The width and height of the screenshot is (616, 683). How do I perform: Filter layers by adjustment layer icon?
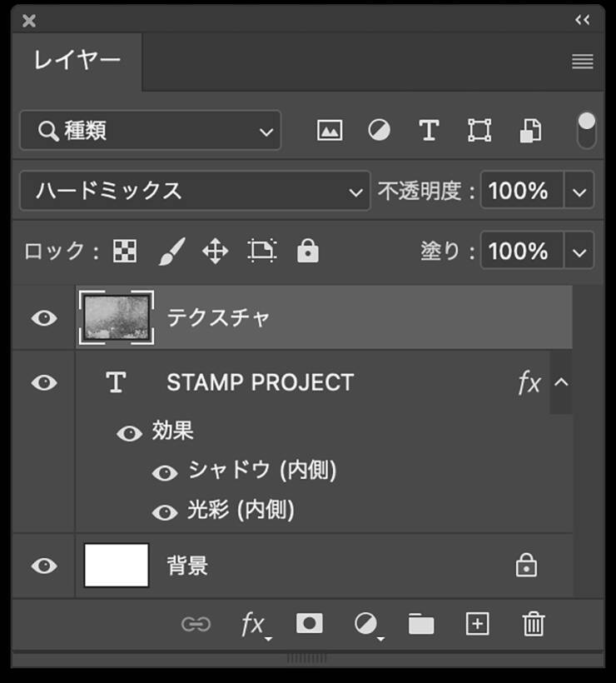pos(380,131)
